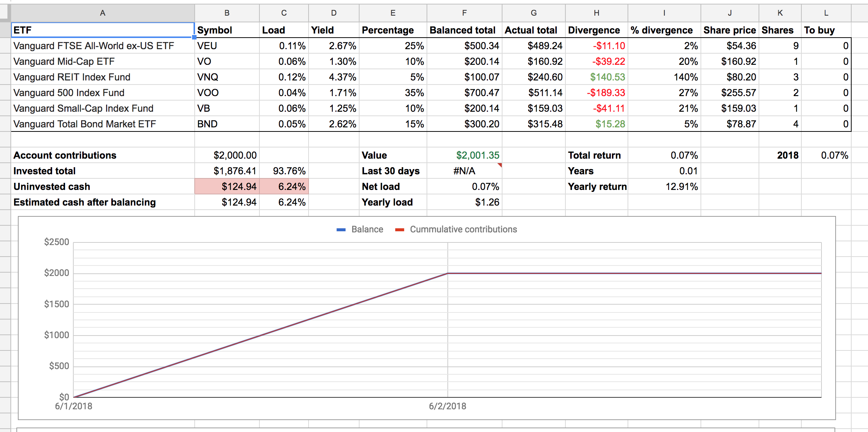Click the red Cummulative contributions legend marker
Viewport: 868px width, 432px height.
point(399,230)
